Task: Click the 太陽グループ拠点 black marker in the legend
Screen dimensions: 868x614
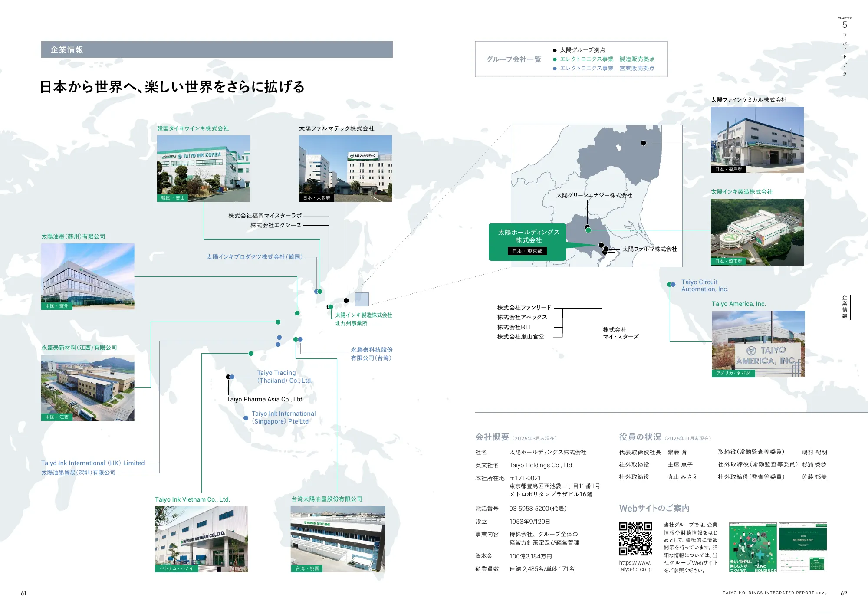Action: click(x=555, y=50)
